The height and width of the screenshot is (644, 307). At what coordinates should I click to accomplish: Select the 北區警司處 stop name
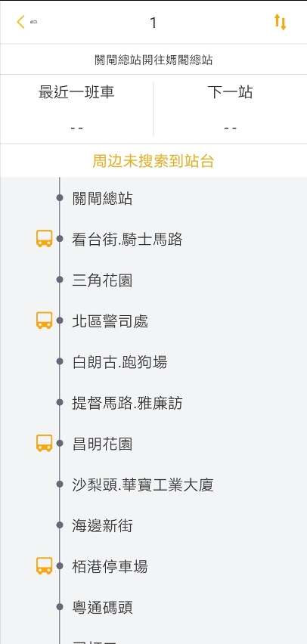point(110,321)
